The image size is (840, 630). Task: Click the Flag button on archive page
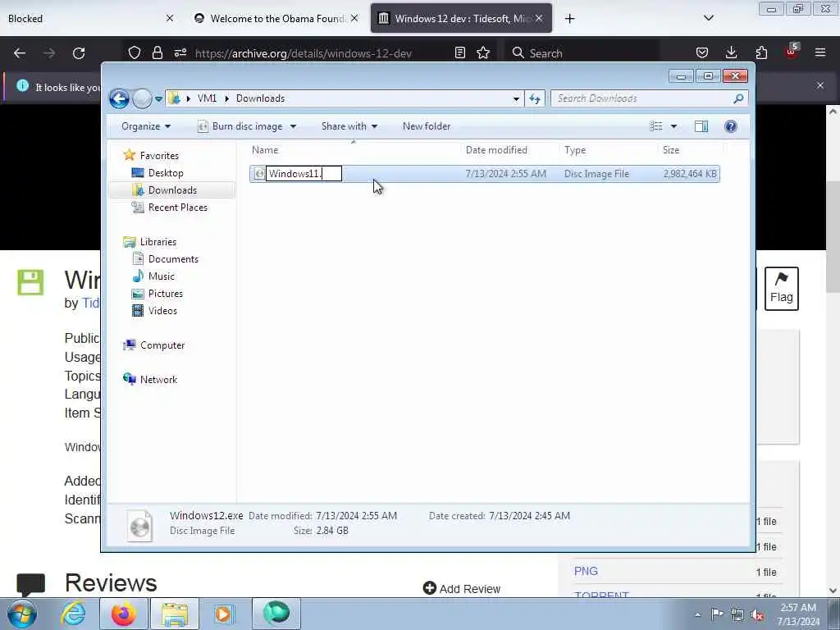click(782, 289)
